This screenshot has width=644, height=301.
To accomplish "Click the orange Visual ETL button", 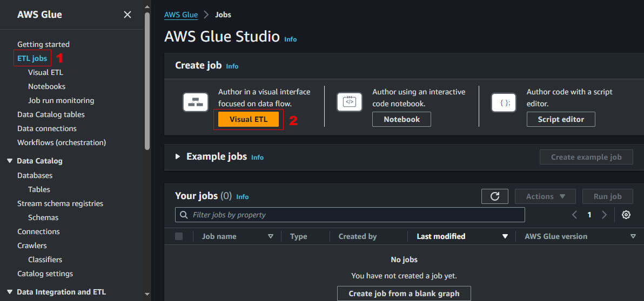I will coord(249,119).
